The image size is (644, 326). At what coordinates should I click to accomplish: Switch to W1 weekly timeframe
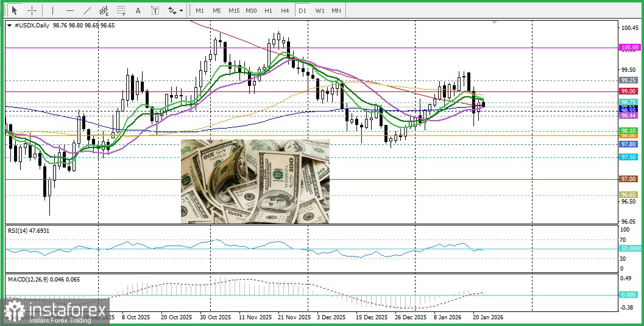point(319,11)
